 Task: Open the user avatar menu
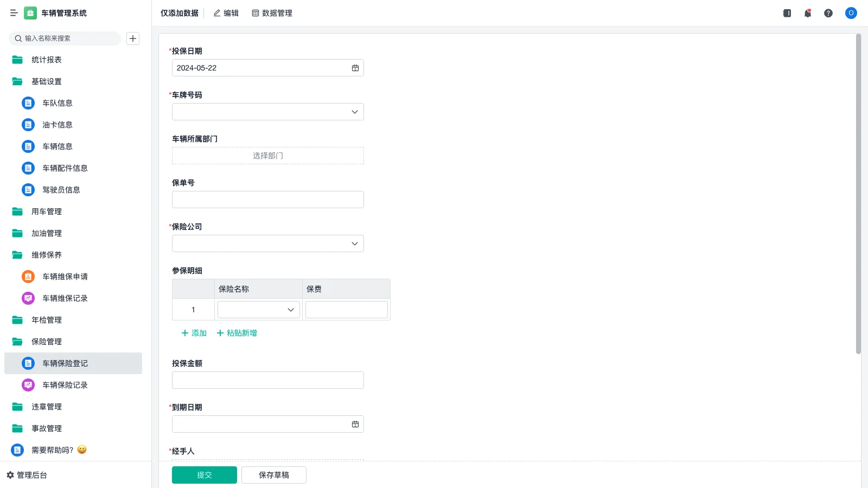pos(851,13)
